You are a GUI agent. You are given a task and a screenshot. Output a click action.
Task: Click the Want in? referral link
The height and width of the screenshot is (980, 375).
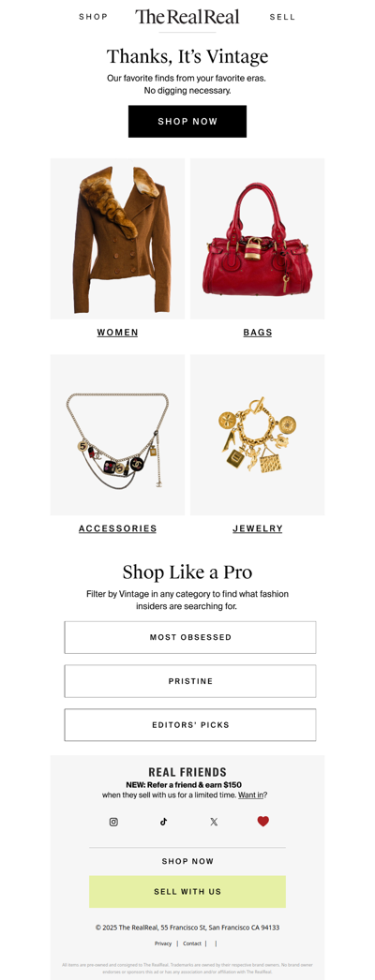tap(252, 795)
